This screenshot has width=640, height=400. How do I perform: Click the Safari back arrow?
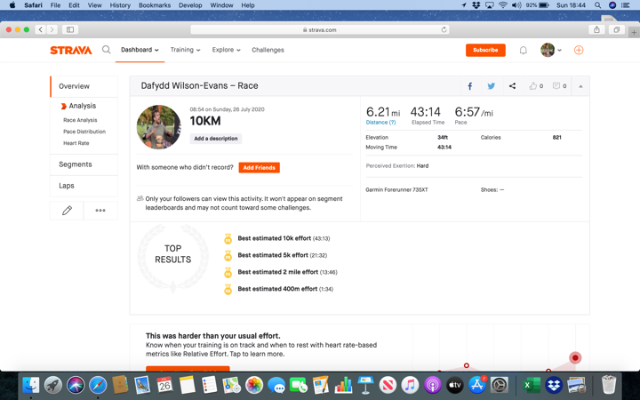(40, 29)
